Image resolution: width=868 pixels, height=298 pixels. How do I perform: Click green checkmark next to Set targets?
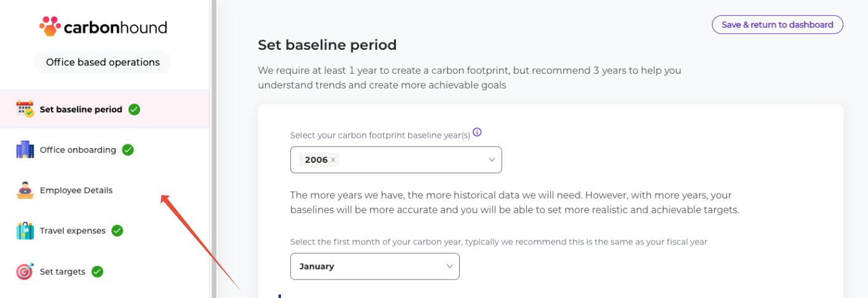point(97,272)
